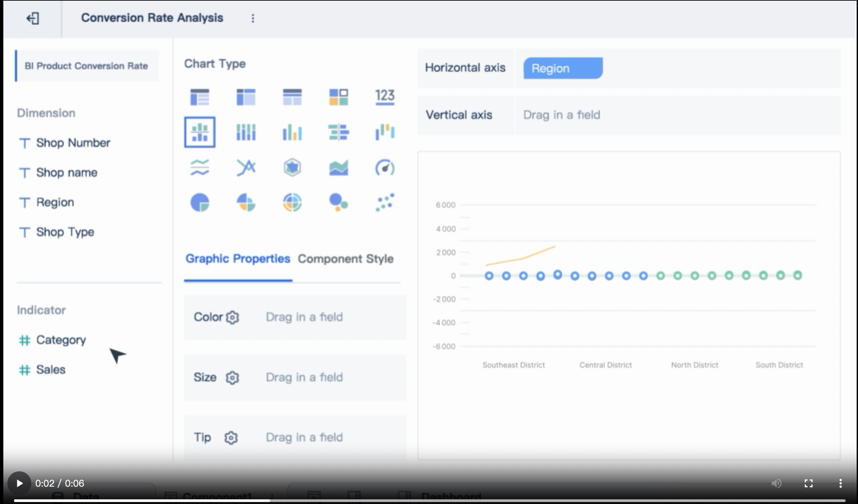858x504 pixels.
Task: Toggle the video volume mute icon
Action: pyautogui.click(x=777, y=483)
